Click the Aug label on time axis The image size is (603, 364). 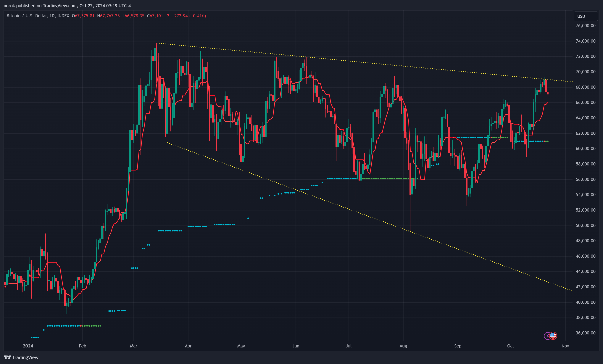(x=403, y=346)
